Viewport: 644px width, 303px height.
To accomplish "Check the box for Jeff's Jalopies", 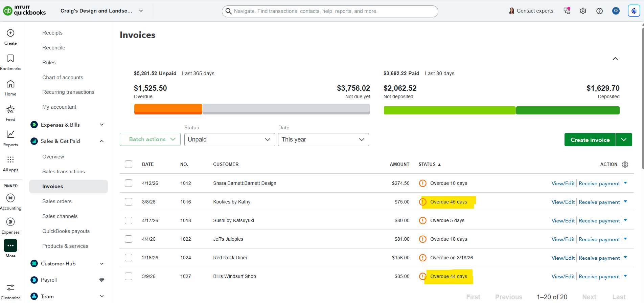I will coord(129,239).
